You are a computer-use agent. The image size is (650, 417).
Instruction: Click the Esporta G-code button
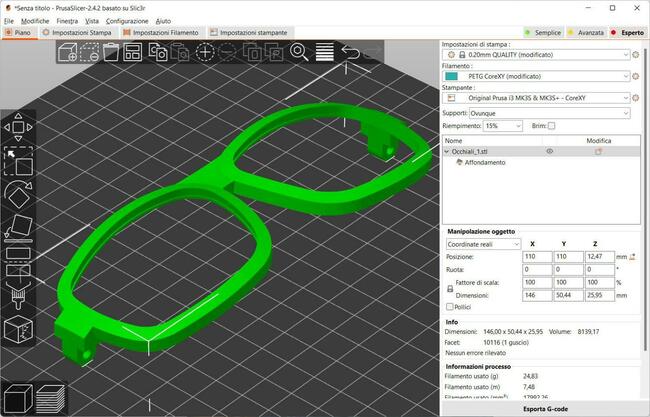click(x=544, y=409)
